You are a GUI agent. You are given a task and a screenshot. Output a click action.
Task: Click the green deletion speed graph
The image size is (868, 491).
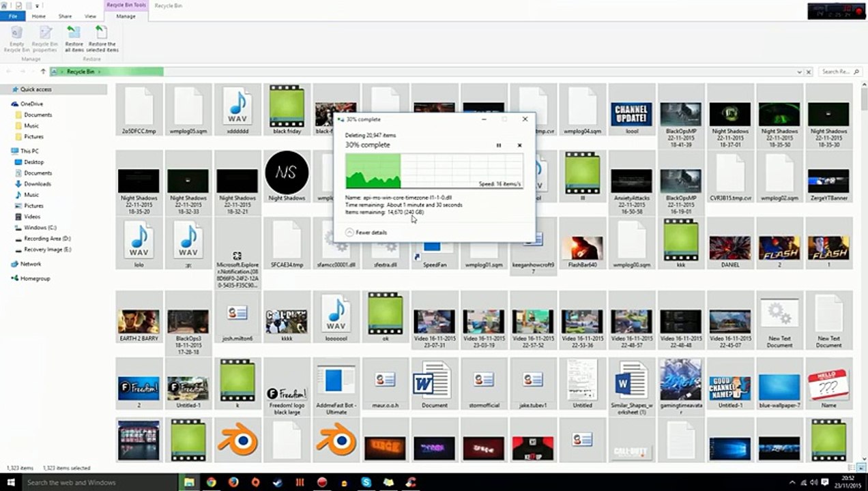434,170
